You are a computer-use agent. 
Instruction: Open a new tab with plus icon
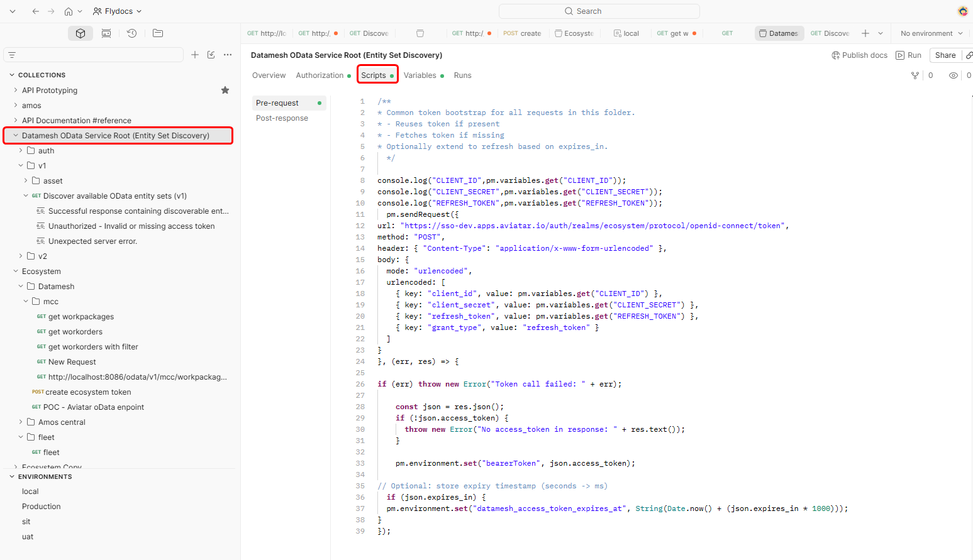click(x=865, y=33)
